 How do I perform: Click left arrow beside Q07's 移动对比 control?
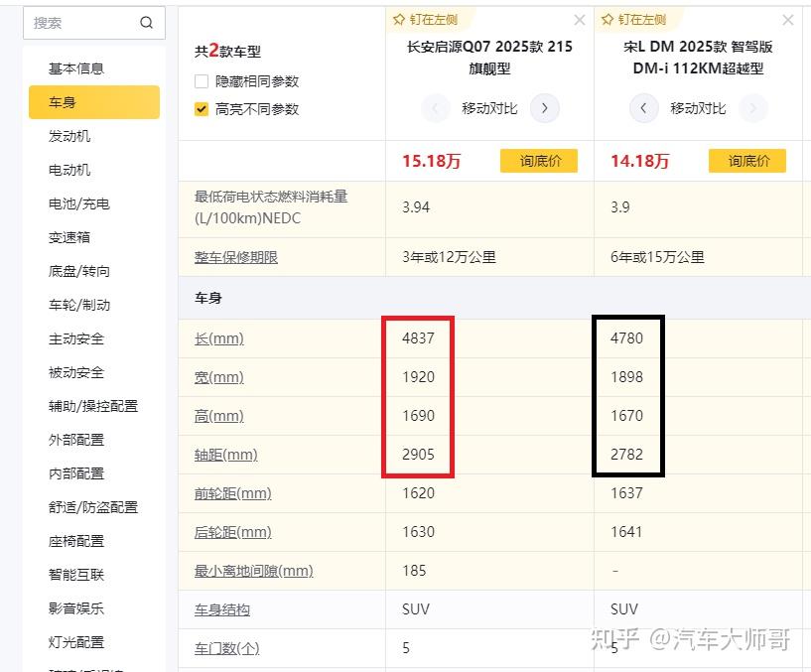(x=435, y=109)
